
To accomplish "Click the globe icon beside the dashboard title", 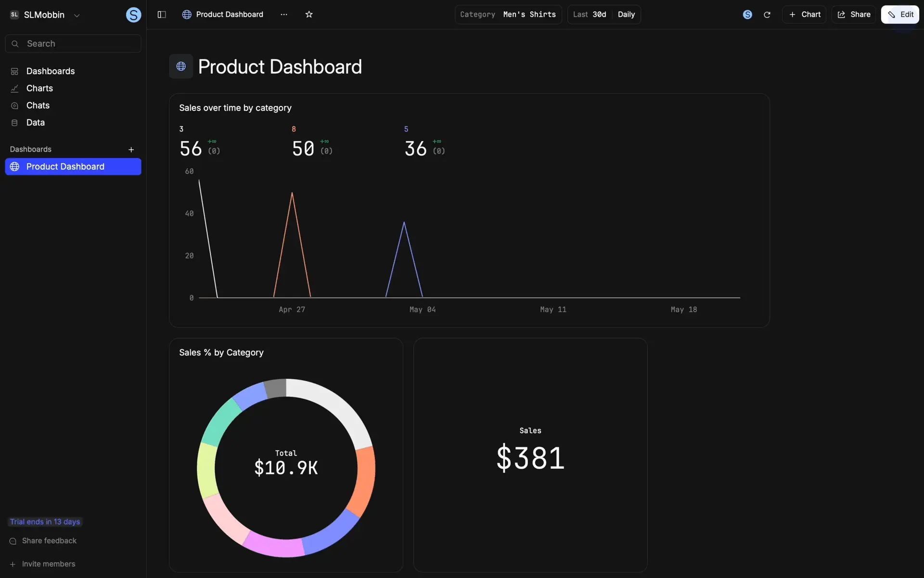I will click(181, 66).
